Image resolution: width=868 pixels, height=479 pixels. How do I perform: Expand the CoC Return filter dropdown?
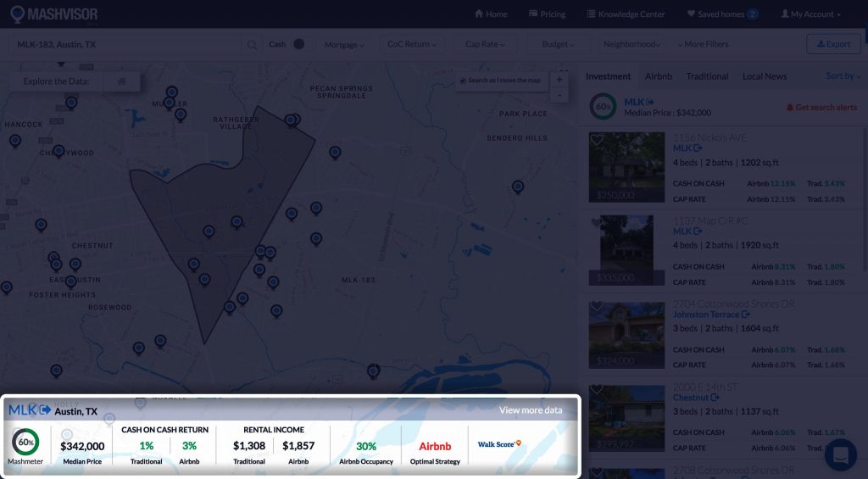411,44
